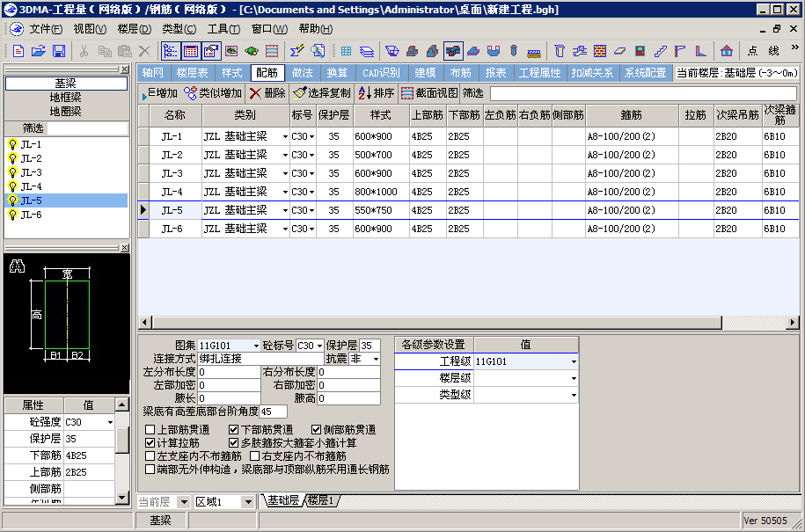The image size is (805, 532).
Task: Click the Delete (删除) red X button
Action: pyautogui.click(x=267, y=93)
